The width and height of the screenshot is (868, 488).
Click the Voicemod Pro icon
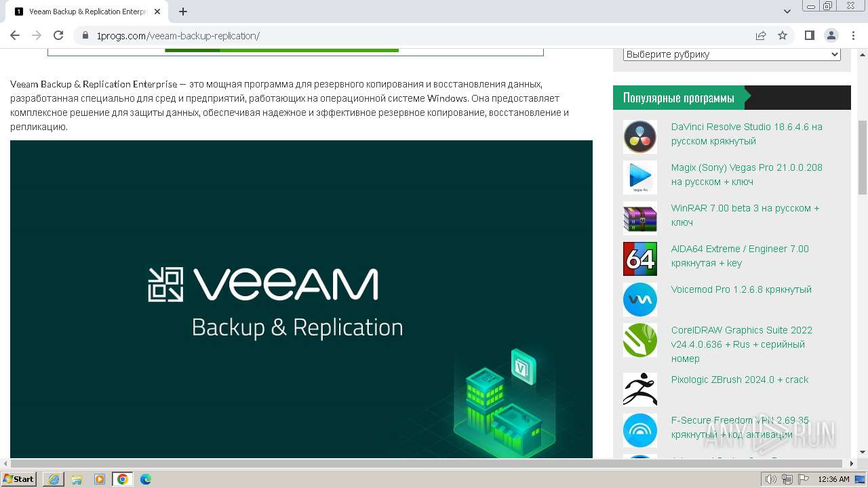pyautogui.click(x=640, y=300)
